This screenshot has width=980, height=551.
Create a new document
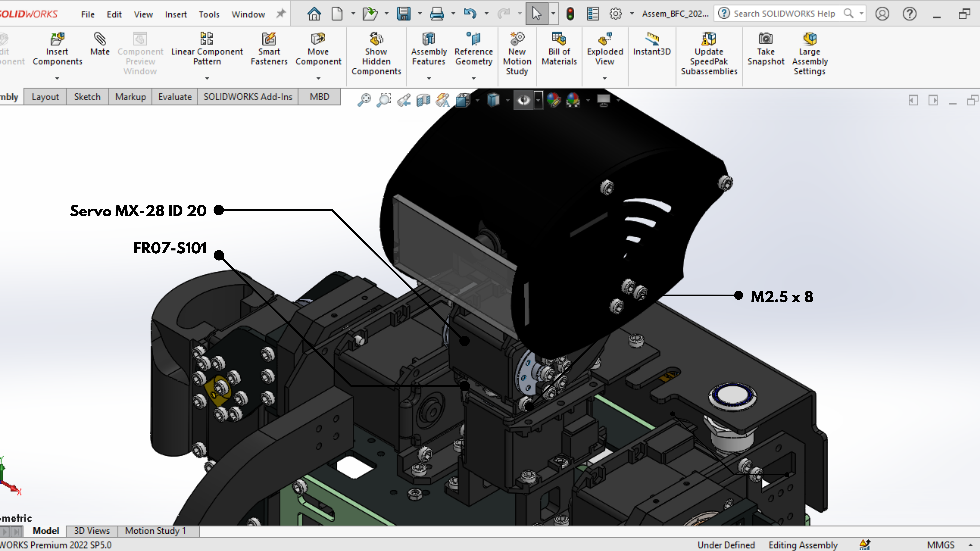tap(337, 14)
